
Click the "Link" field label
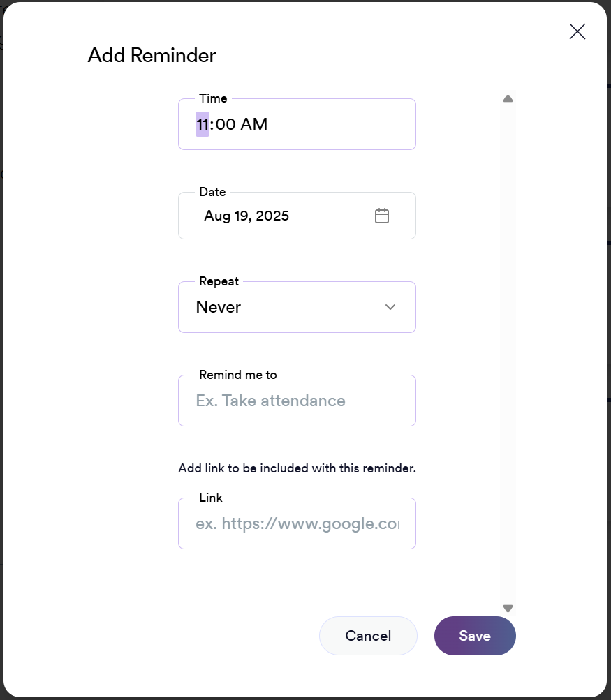(211, 498)
